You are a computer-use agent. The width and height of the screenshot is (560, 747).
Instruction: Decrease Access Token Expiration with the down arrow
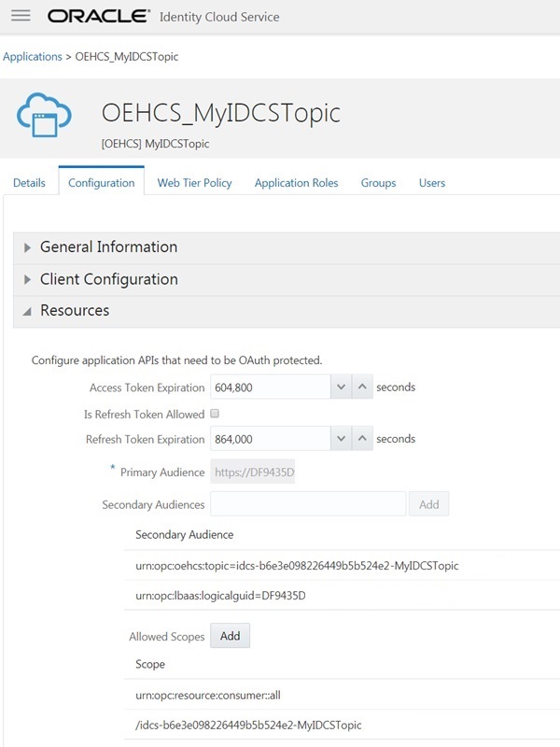(x=340, y=386)
